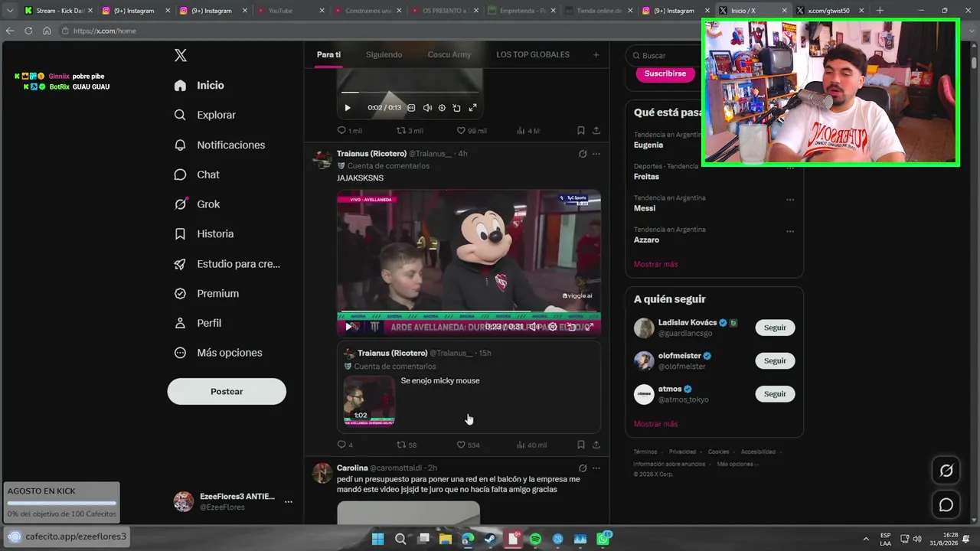Select the Para ti tab
The image size is (980, 551).
pos(328,55)
